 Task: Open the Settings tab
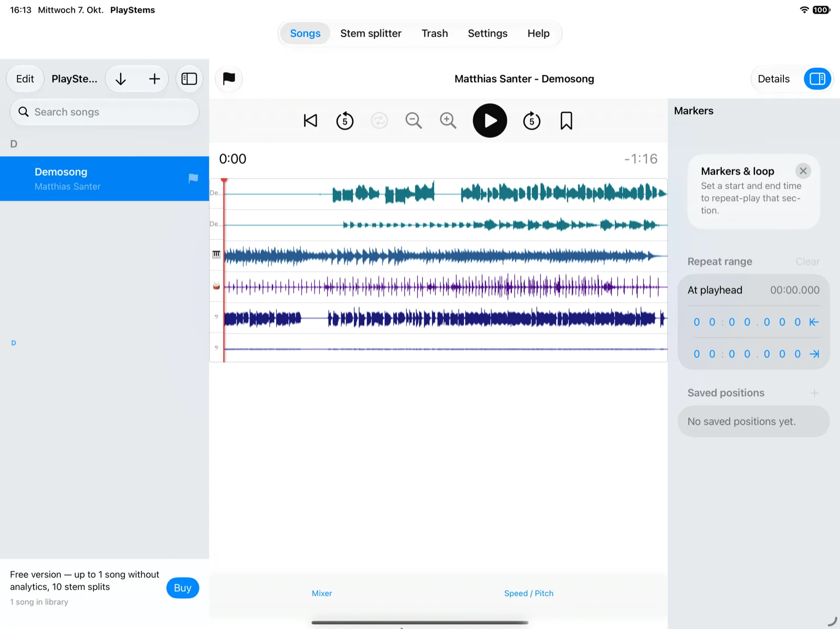488,34
